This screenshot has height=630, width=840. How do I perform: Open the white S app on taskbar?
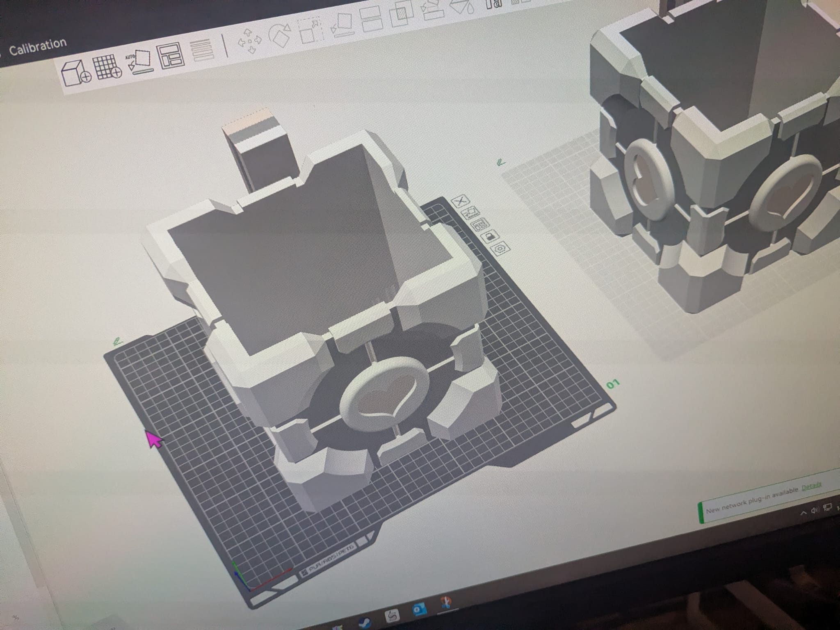(x=391, y=616)
